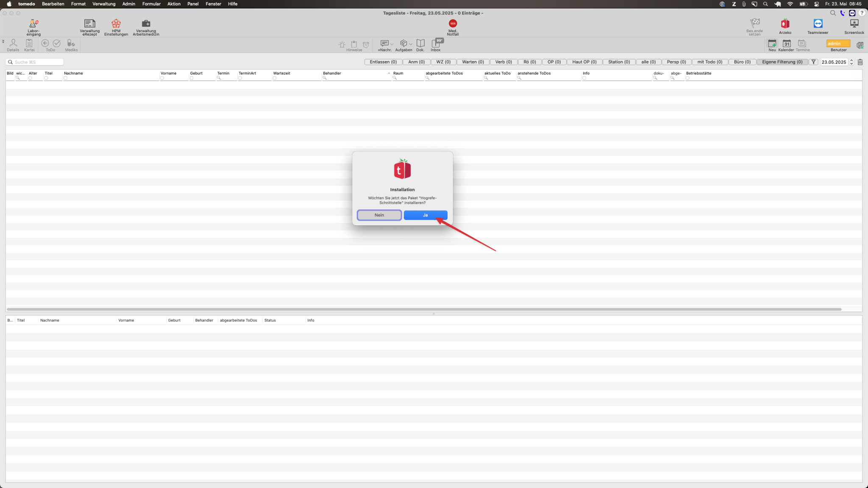The height and width of the screenshot is (488, 868).
Task: Open the Aktion menu
Action: (x=174, y=4)
